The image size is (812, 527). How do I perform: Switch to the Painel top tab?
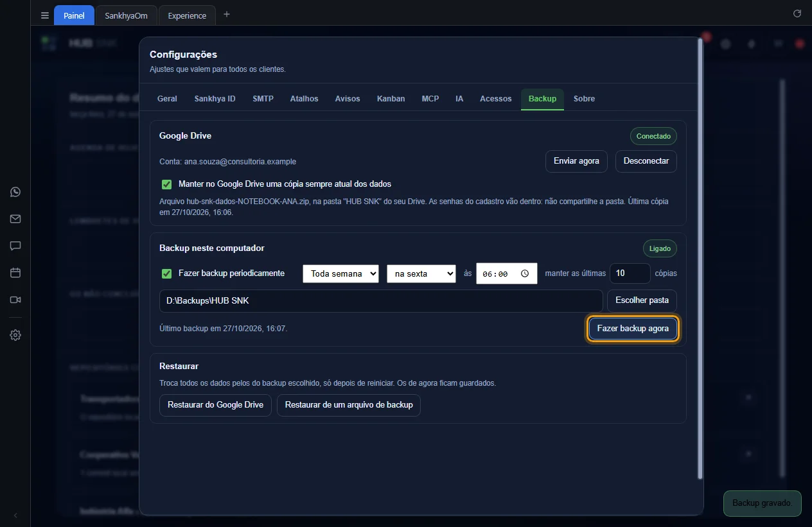tap(74, 15)
